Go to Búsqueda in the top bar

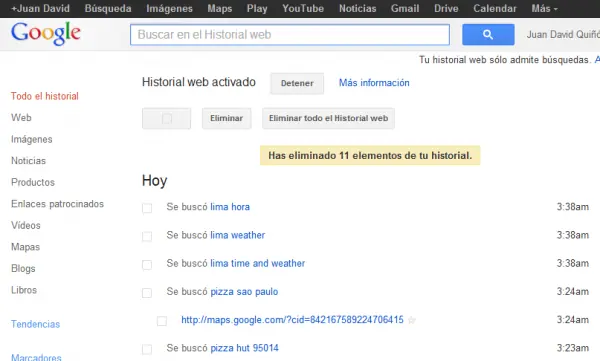point(108,8)
